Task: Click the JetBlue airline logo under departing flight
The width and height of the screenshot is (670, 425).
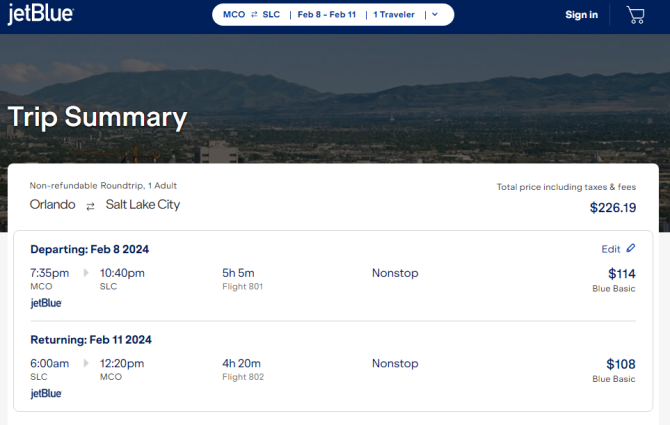Action: point(46,303)
